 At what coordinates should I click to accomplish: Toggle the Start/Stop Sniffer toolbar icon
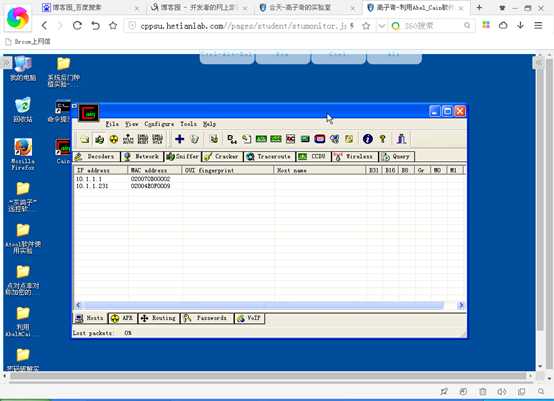coord(100,139)
